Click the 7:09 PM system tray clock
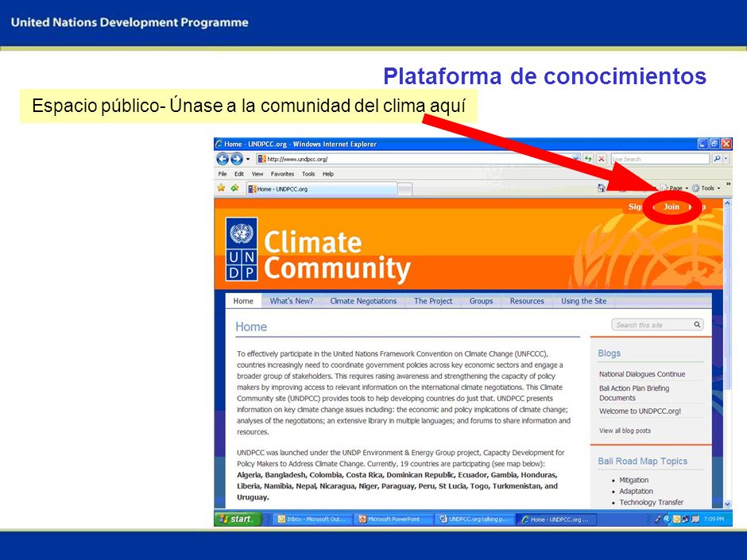The height and width of the screenshot is (560, 747). click(x=713, y=519)
